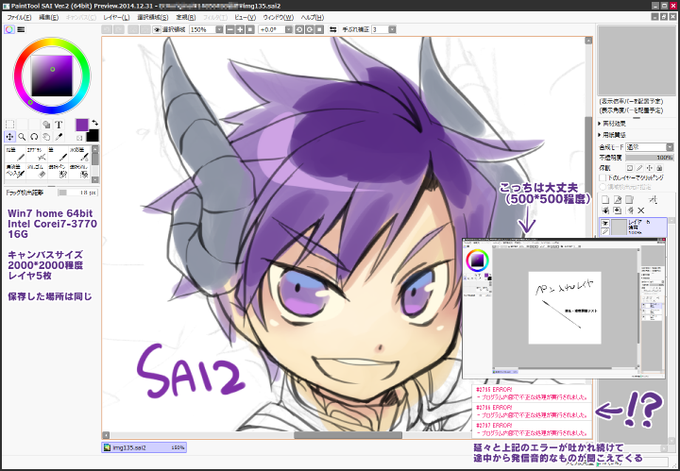
Task: Toggle selection visibility eye icon in toolbar
Action: coord(157,29)
